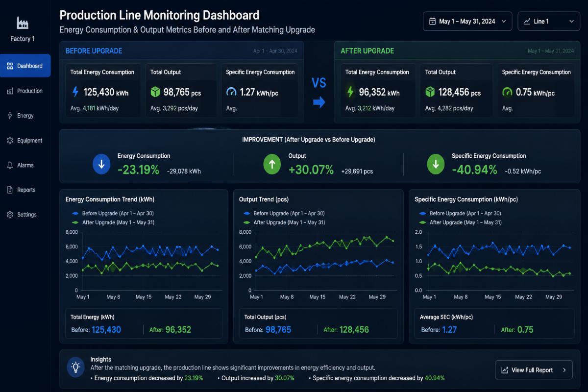This screenshot has height=392, width=588.
Task: Open the Line 1 selector dropdown
Action: tap(549, 21)
